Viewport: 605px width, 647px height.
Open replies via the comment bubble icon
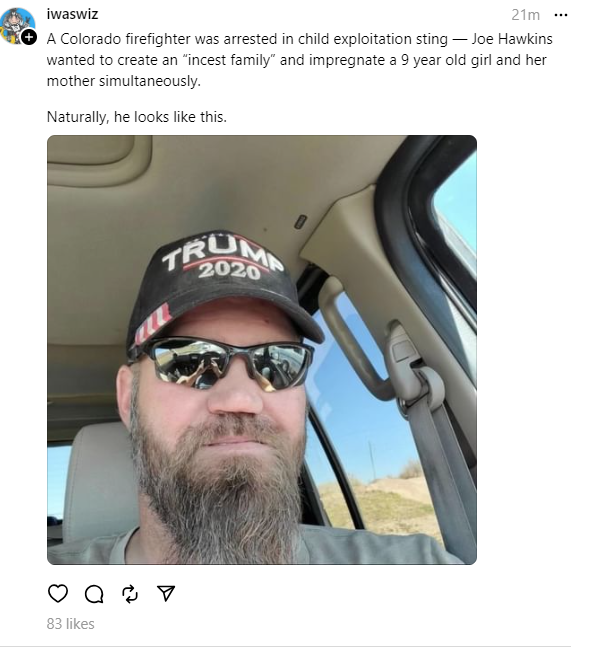(x=94, y=594)
